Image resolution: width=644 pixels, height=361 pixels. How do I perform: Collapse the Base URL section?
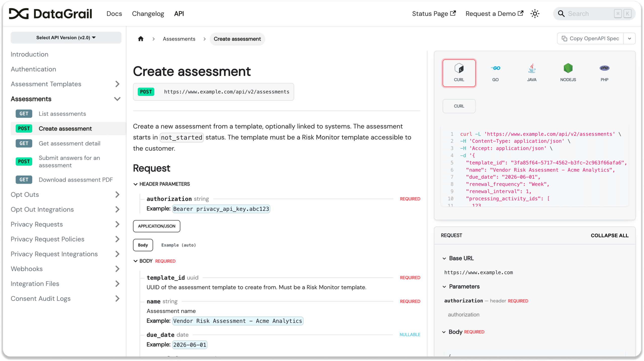point(458,258)
